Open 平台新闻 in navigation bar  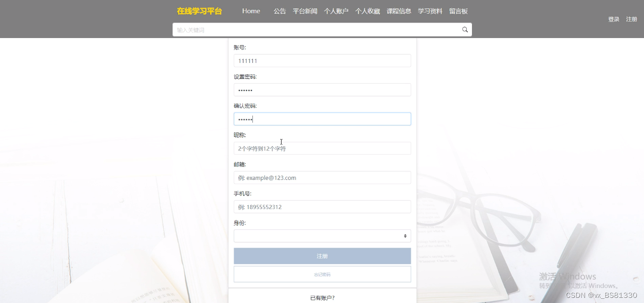coord(305,11)
